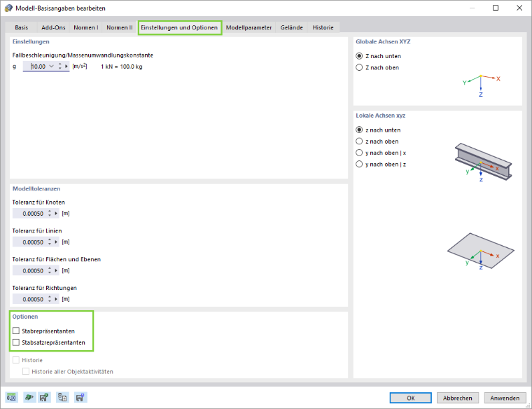
Task: Select local axis 'z nach unten'
Action: (x=359, y=130)
